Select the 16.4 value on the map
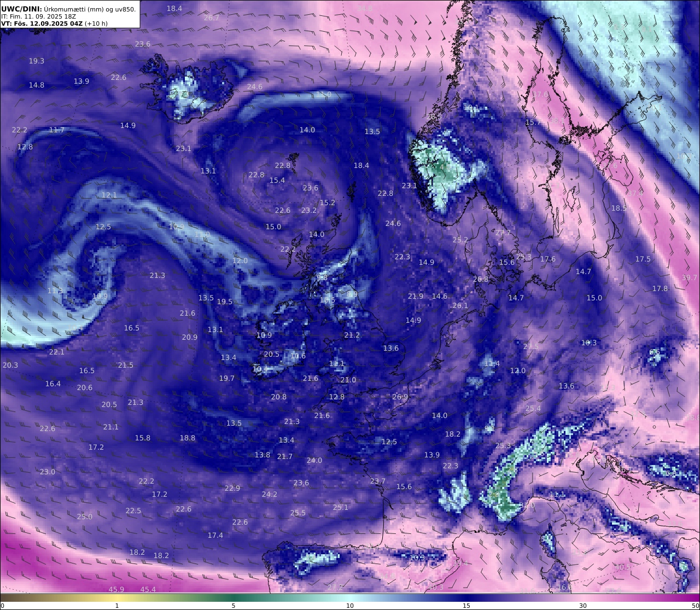This screenshot has width=700, height=610. click(53, 384)
